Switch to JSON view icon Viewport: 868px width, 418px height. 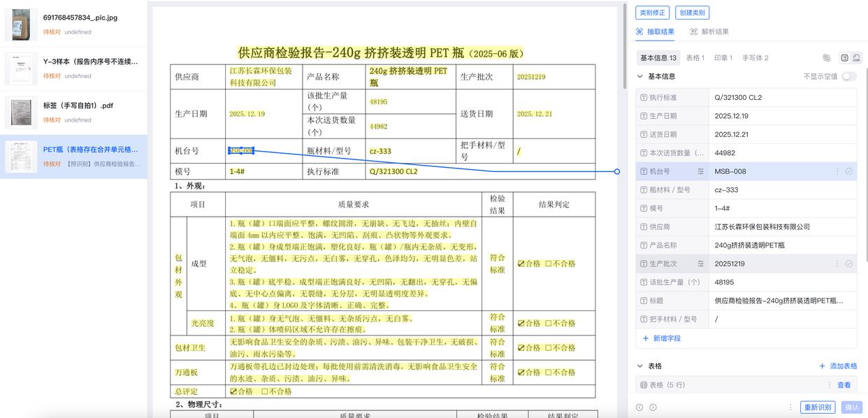[856, 58]
